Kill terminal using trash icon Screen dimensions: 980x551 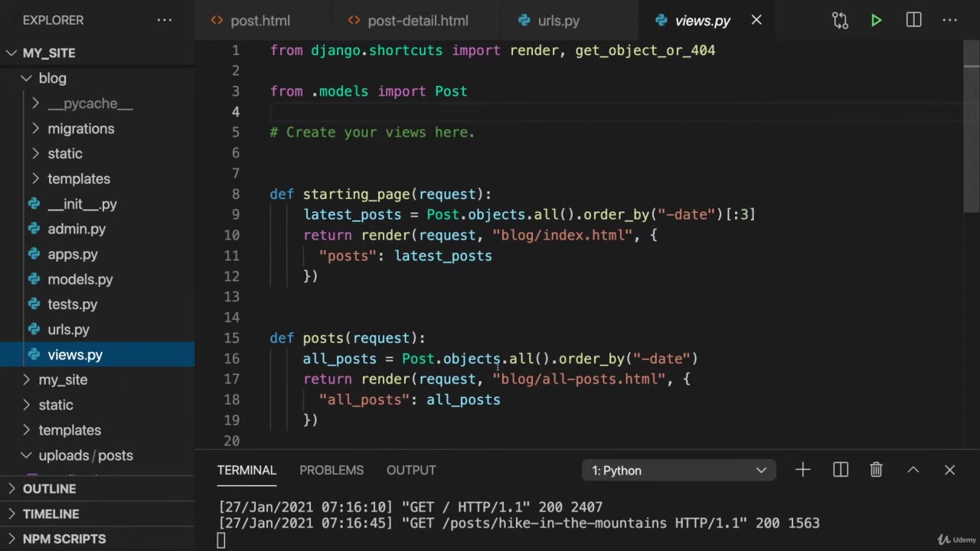(x=876, y=470)
